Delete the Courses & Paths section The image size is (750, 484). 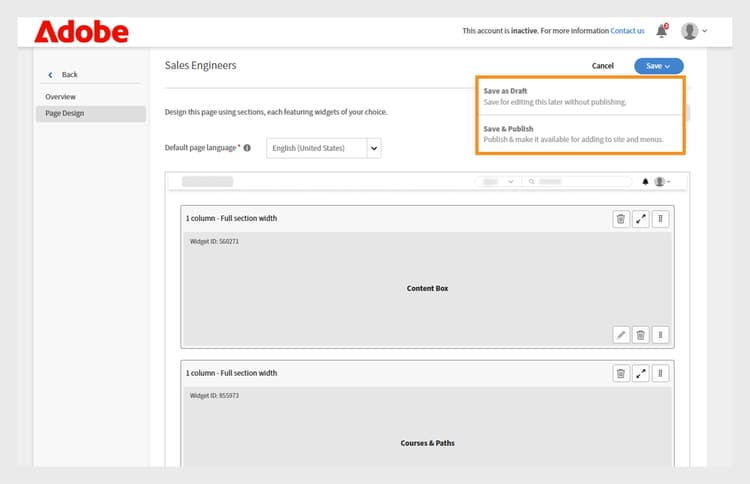(621, 373)
